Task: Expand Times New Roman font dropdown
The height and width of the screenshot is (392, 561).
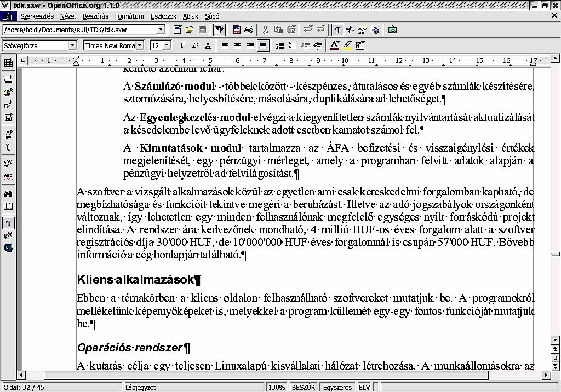Action: click(140, 45)
